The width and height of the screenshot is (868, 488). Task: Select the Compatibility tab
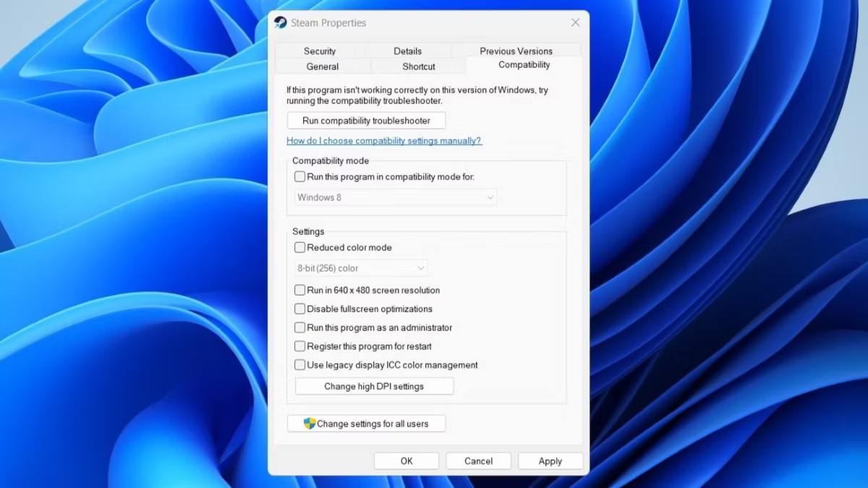(524, 65)
